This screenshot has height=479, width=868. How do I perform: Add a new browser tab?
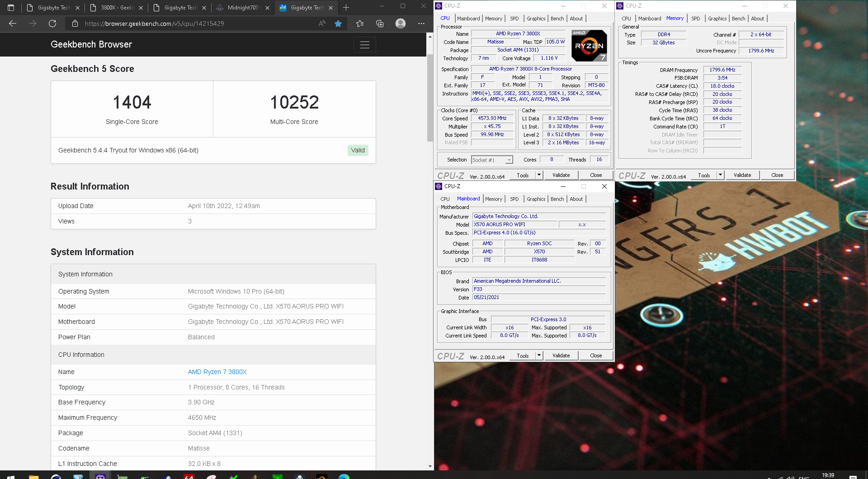(346, 8)
